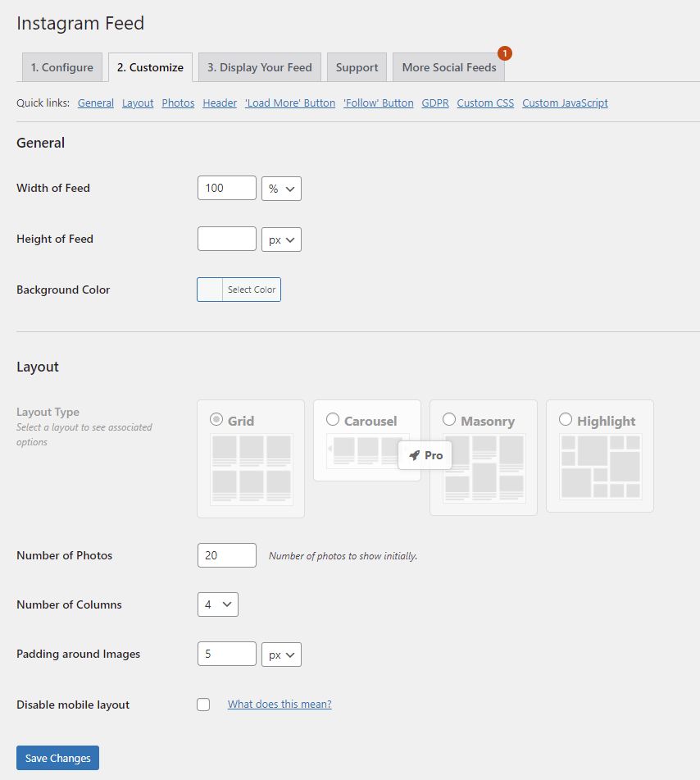Viewport: 700px width, 780px height.
Task: Open the 3. Display Your Feed tab
Action: [260, 67]
